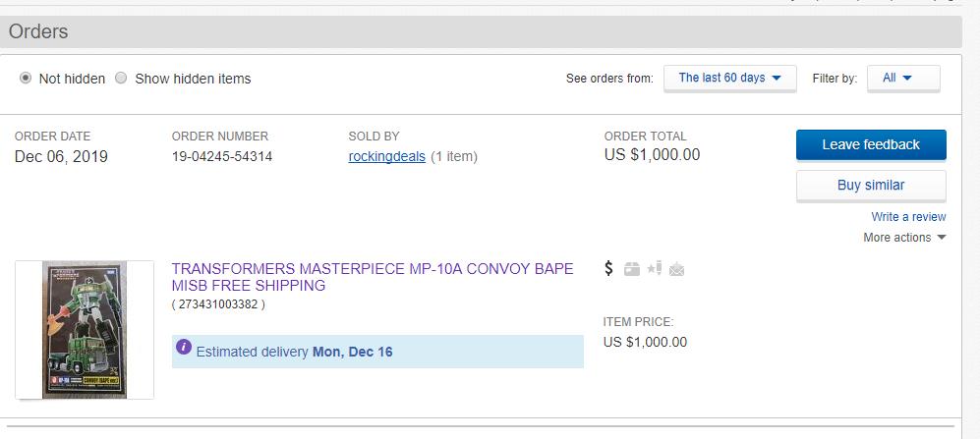
Task: Click the shipped package status icon
Action: (632, 269)
